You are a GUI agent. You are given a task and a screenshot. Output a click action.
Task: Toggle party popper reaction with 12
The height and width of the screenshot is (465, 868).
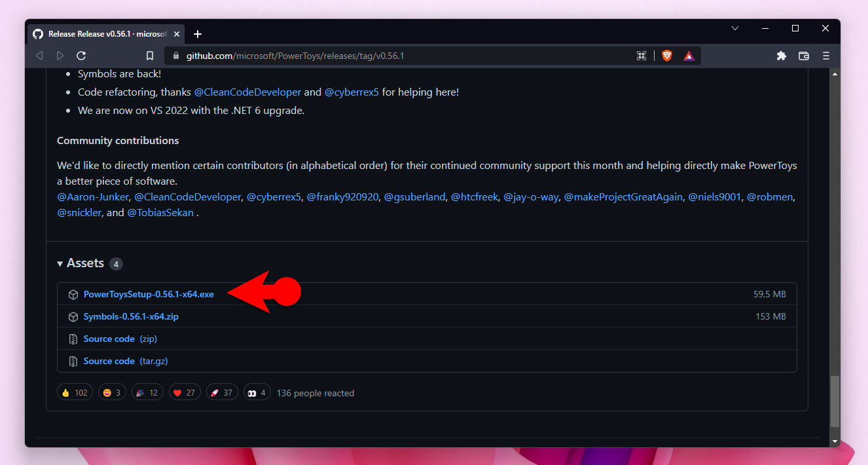click(147, 393)
